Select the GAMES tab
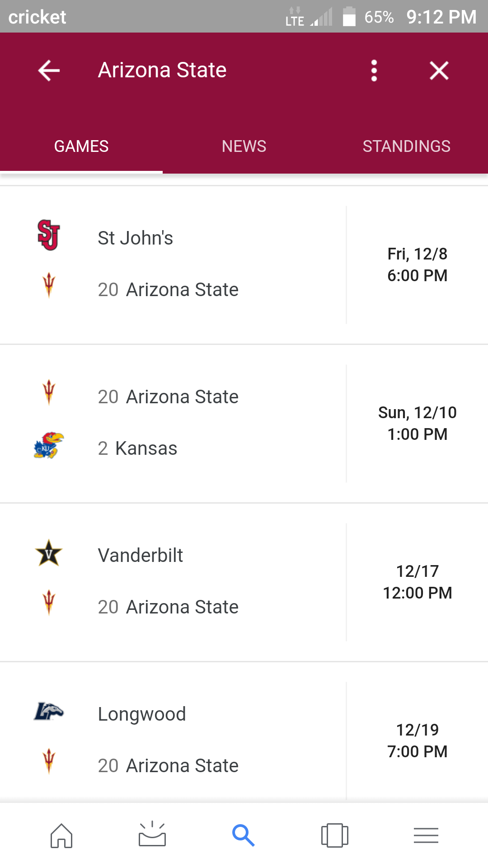 (x=81, y=146)
